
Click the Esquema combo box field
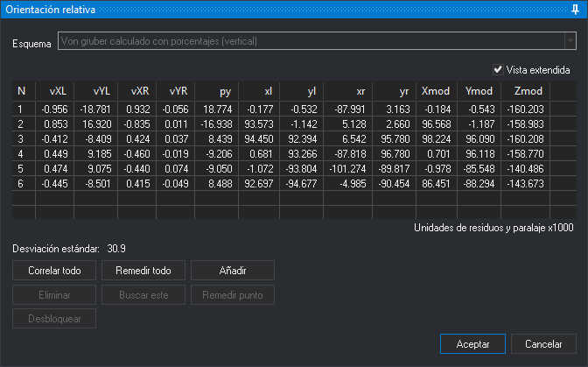point(317,41)
